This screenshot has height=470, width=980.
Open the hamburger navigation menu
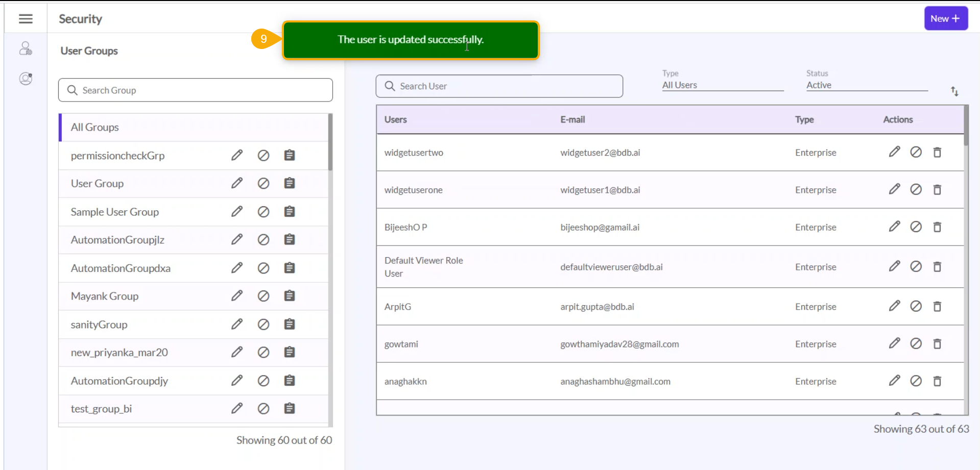(x=26, y=19)
